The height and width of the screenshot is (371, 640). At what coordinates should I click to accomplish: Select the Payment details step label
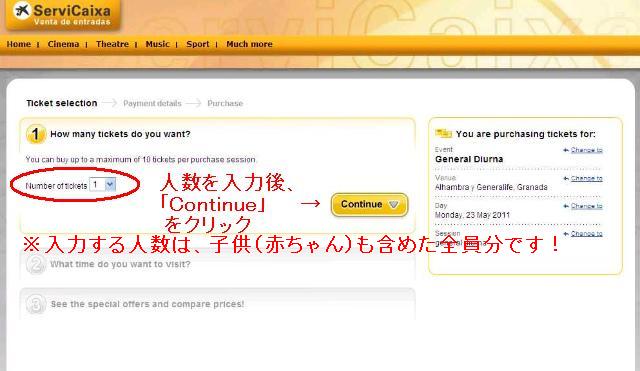click(x=152, y=104)
